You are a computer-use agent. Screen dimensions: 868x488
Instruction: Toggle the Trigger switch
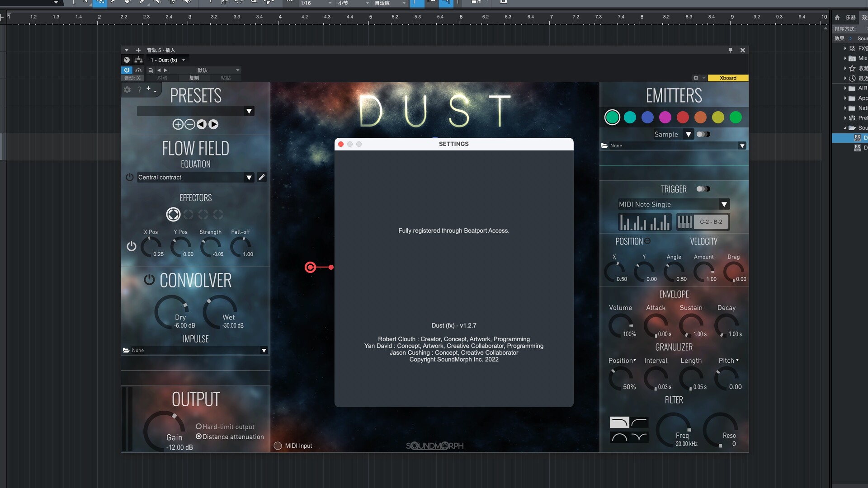click(703, 189)
